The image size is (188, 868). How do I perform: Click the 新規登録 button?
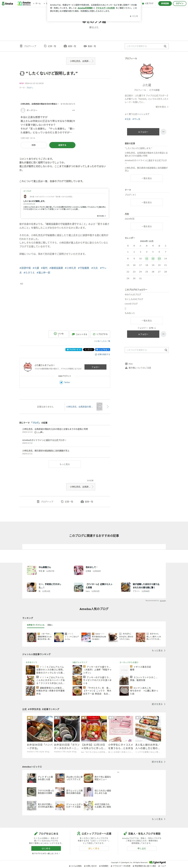[165, 3]
